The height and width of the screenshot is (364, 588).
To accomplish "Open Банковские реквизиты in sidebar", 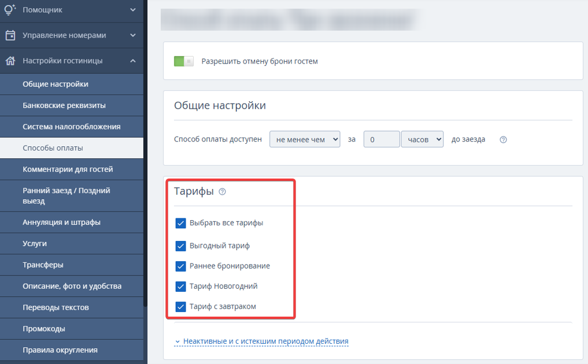I will click(x=72, y=105).
